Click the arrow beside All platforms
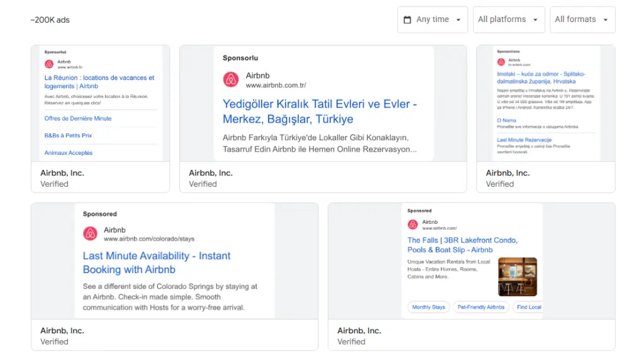Screen dimensions: 644x356 click(x=535, y=19)
